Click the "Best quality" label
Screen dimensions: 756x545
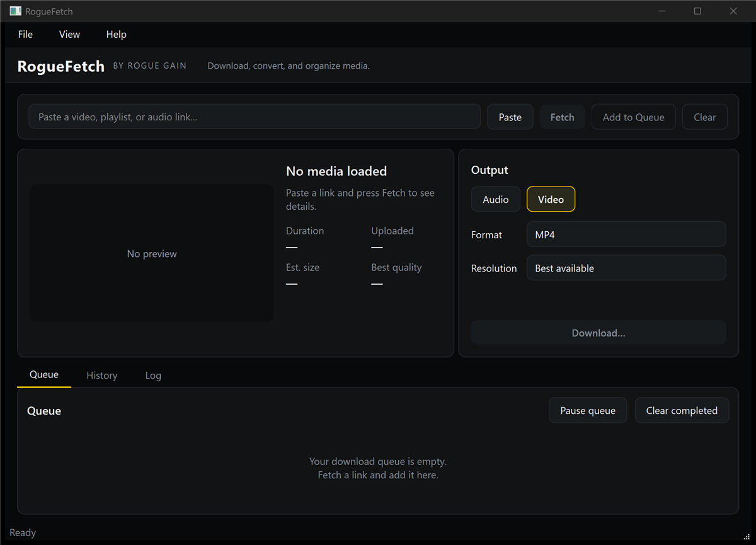click(396, 267)
